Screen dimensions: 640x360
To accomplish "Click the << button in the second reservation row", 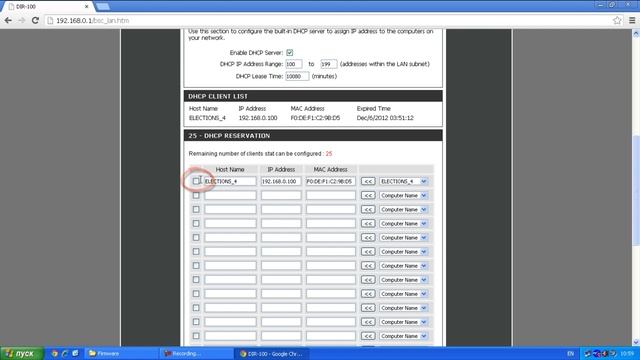I will click(368, 196).
